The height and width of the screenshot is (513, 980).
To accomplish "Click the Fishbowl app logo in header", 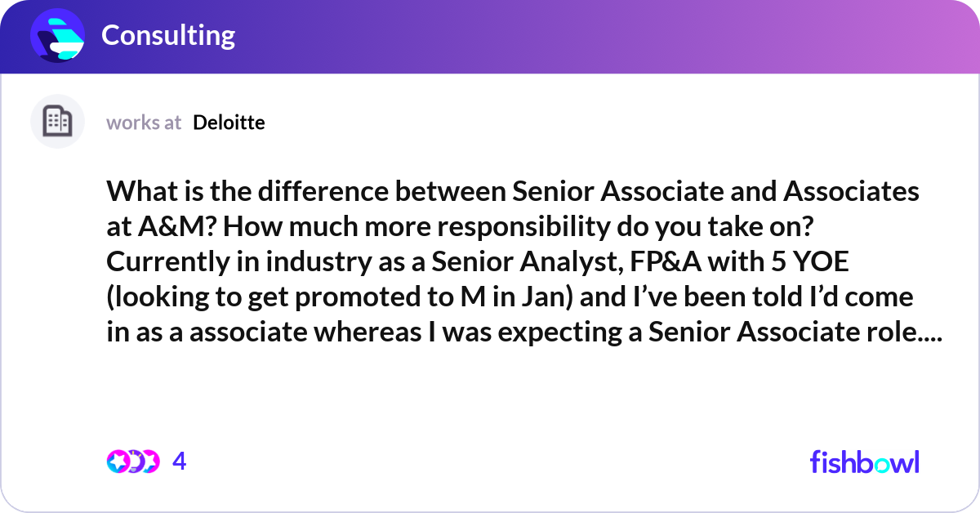I will pos(57,35).
